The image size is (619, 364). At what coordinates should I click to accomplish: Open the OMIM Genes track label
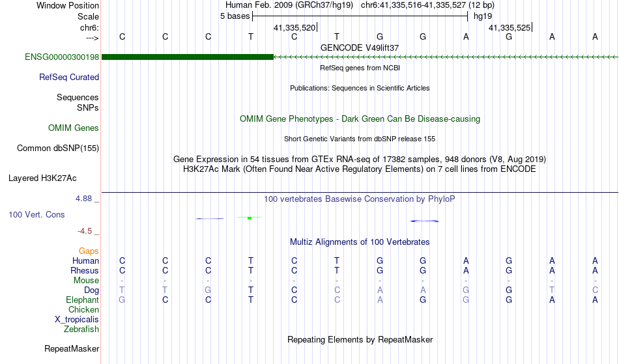tap(74, 128)
